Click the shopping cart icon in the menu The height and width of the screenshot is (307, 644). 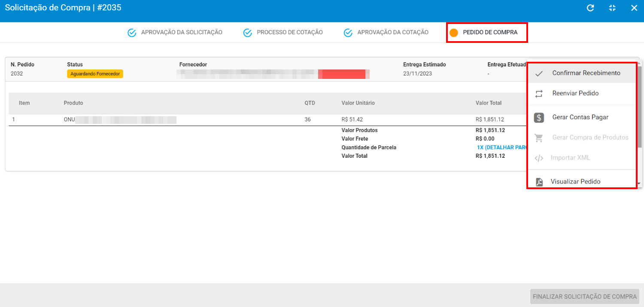coord(539,138)
